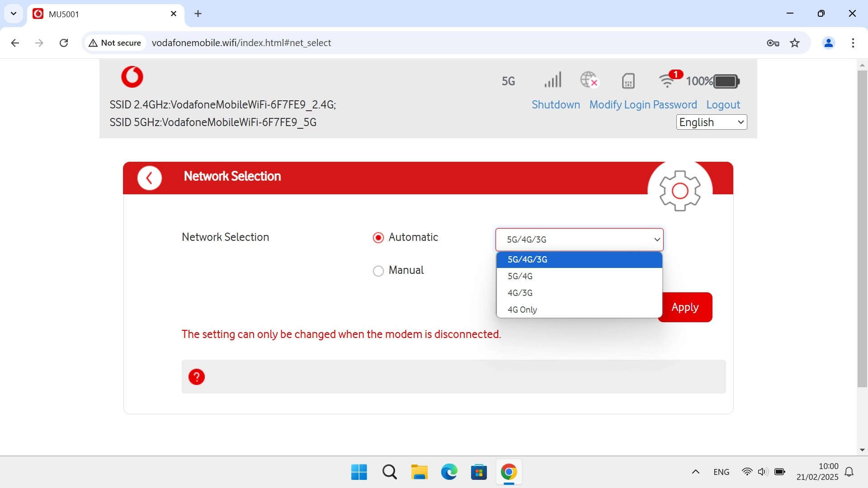
Task: Select the Automatic radio button
Action: (378, 238)
